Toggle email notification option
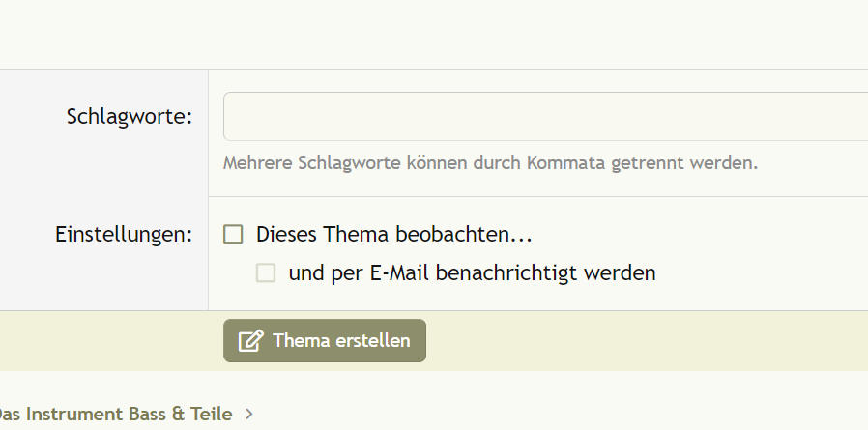 tap(266, 273)
